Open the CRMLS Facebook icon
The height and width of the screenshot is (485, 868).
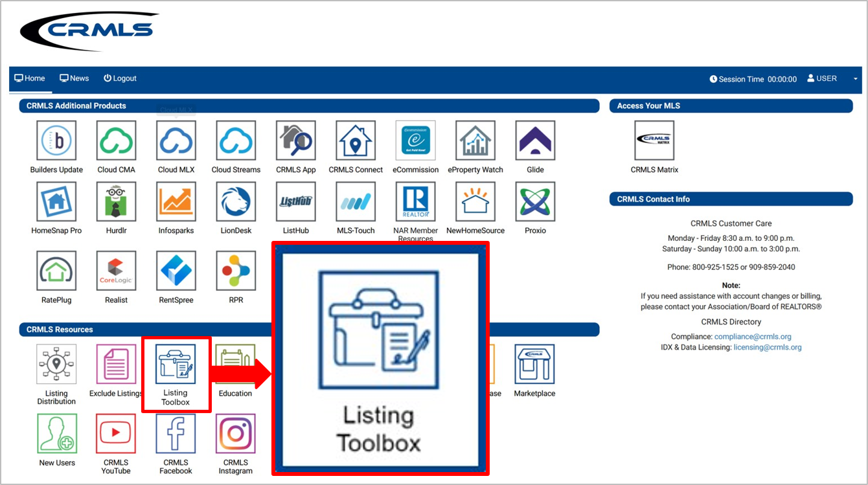point(176,433)
